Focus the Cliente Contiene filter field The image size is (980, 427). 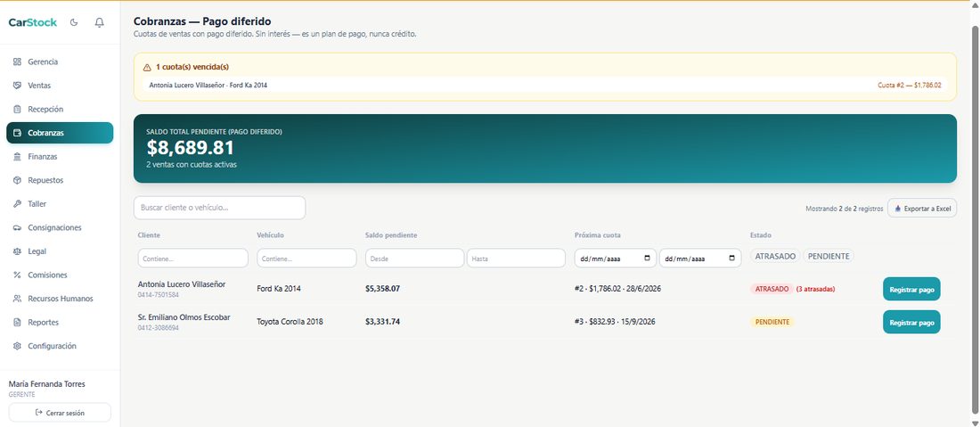tap(193, 259)
